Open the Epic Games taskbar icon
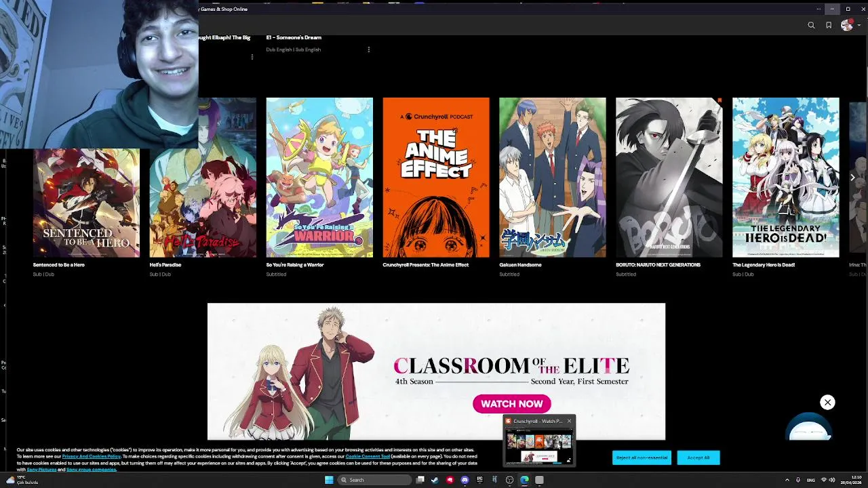 pos(479,480)
